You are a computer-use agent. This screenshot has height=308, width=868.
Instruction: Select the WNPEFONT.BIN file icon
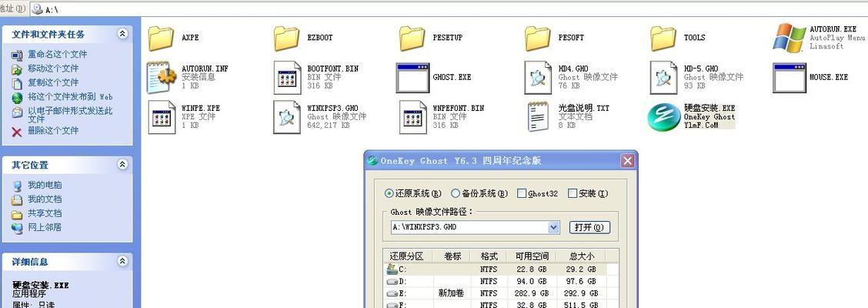(413, 117)
